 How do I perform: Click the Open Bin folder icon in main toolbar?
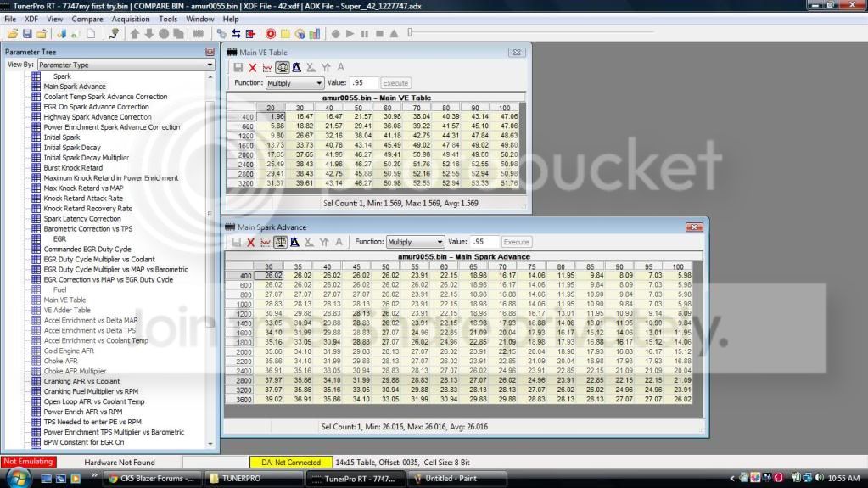coord(12,34)
